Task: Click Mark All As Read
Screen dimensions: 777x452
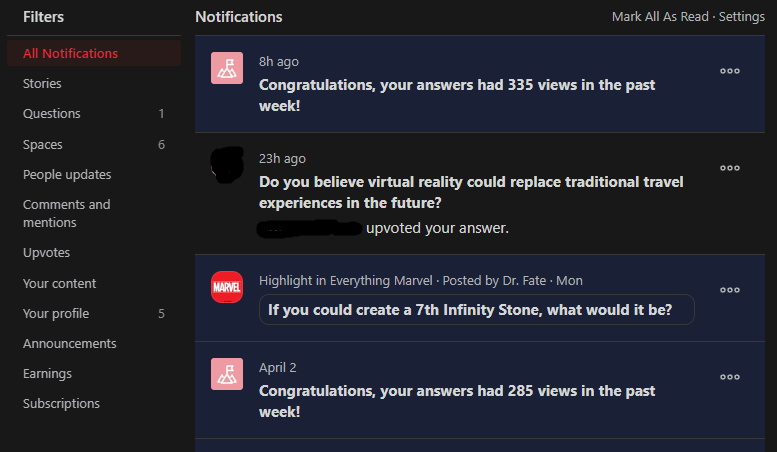Action: (x=660, y=17)
